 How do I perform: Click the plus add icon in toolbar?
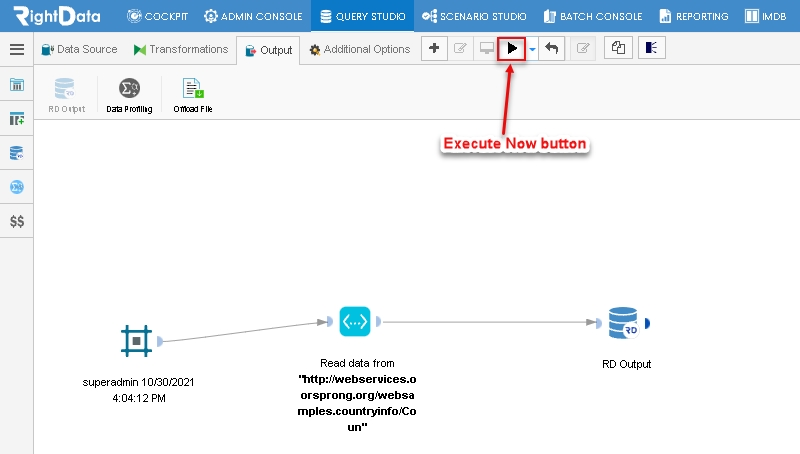pos(434,48)
